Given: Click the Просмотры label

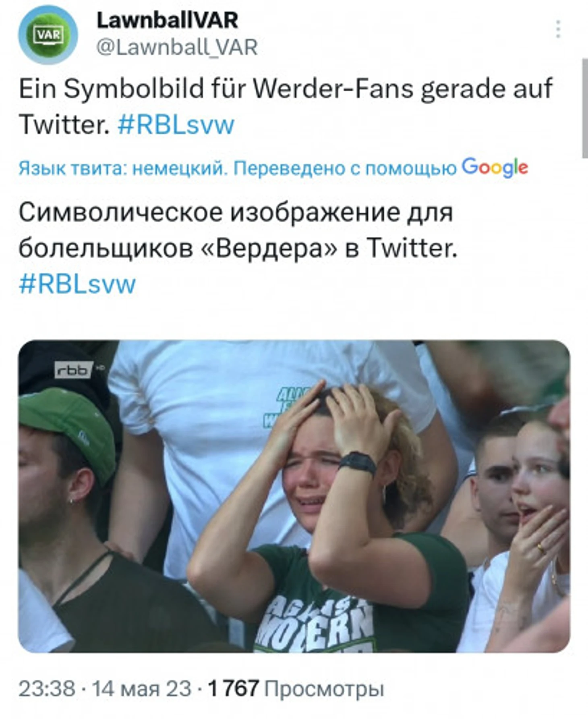Looking at the screenshot, I should [x=324, y=689].
